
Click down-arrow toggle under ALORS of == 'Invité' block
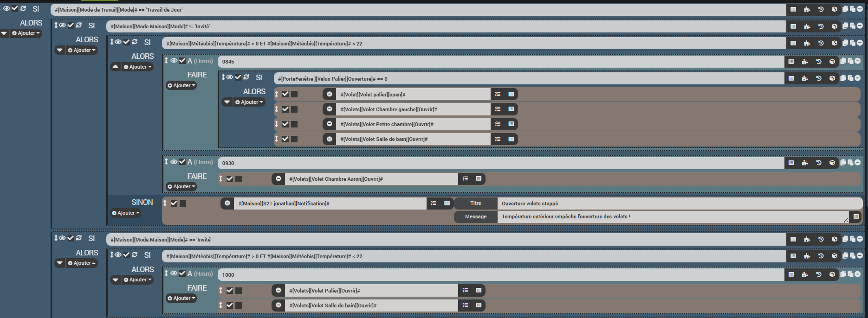tap(60, 263)
